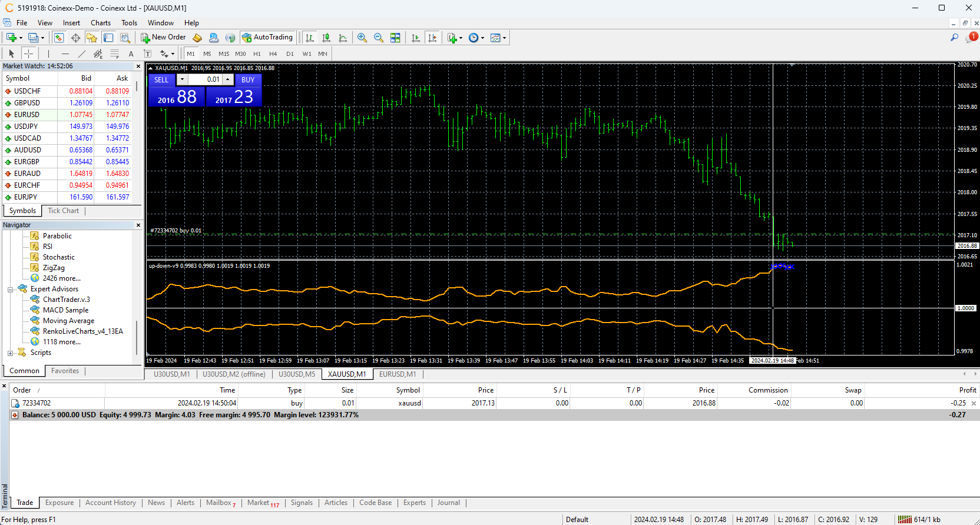Viewport: 980px width, 525px height.
Task: Click the lot volume input field
Action: pyautogui.click(x=205, y=79)
